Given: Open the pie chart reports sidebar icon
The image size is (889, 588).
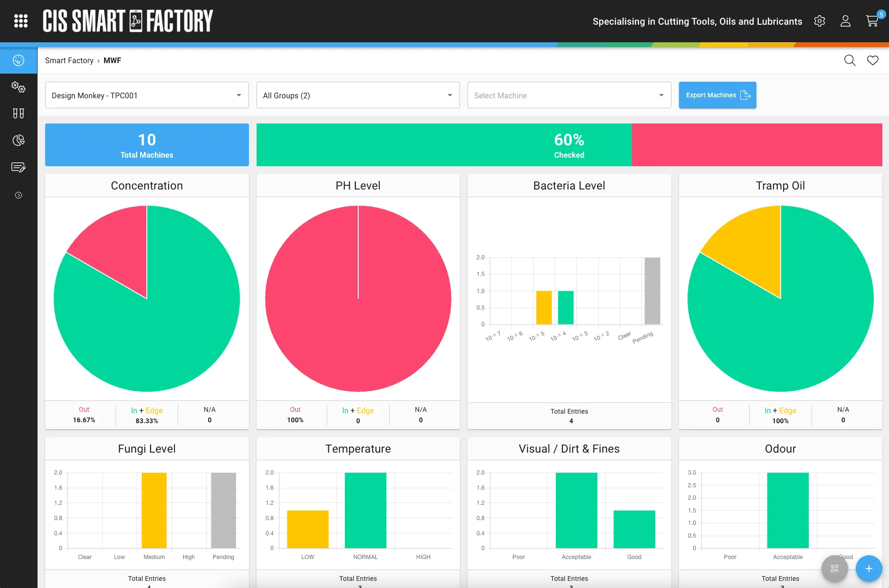Looking at the screenshot, I should click(x=19, y=140).
